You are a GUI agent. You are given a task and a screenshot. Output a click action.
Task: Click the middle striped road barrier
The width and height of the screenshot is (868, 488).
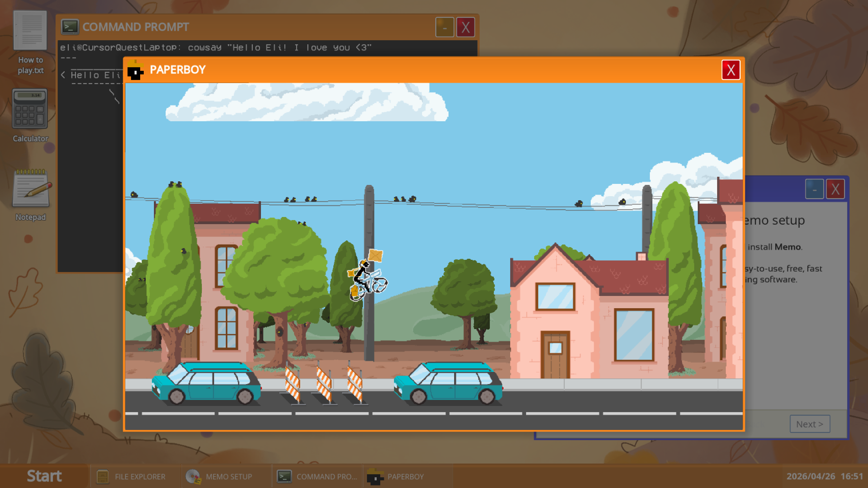(324, 384)
